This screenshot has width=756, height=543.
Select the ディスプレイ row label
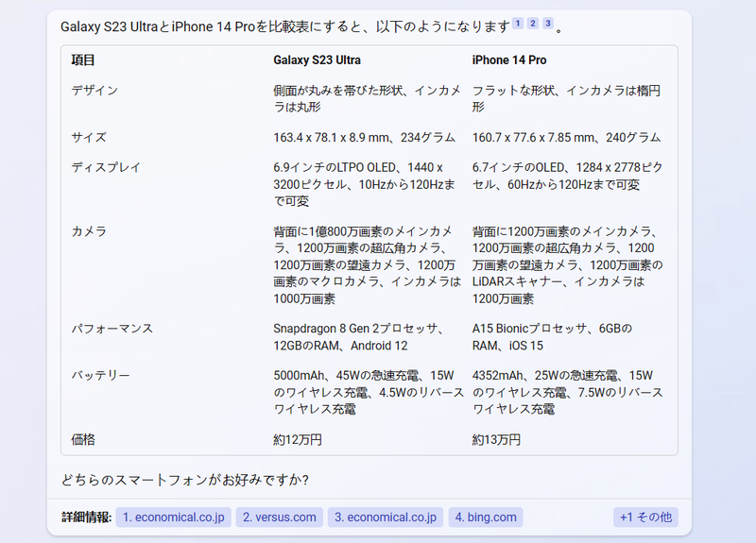click(106, 168)
